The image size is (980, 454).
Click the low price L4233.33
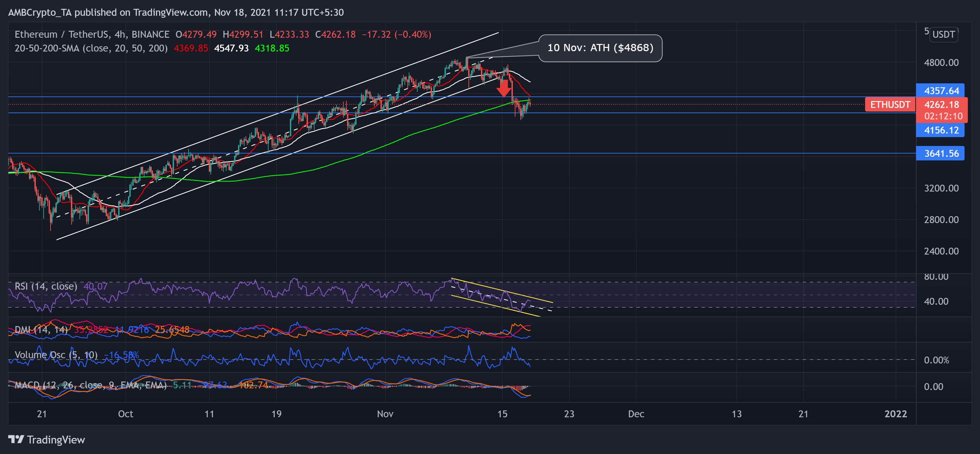(x=289, y=34)
